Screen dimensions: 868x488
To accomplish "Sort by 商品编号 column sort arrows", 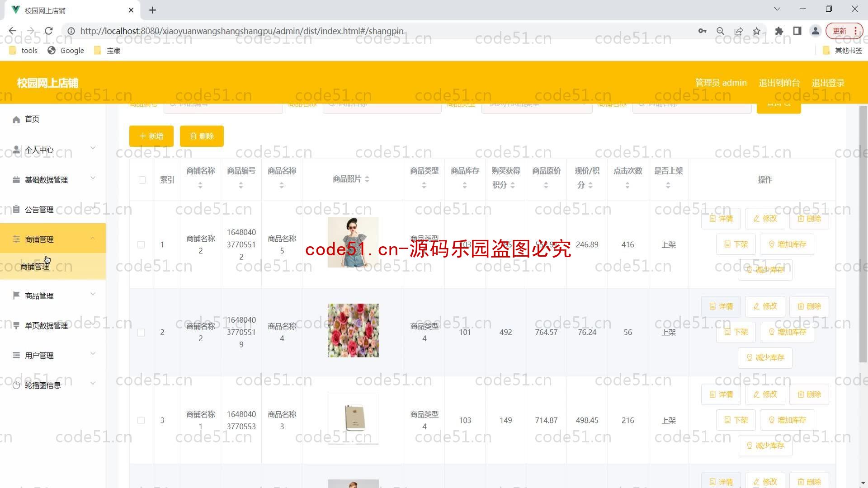I will (241, 185).
